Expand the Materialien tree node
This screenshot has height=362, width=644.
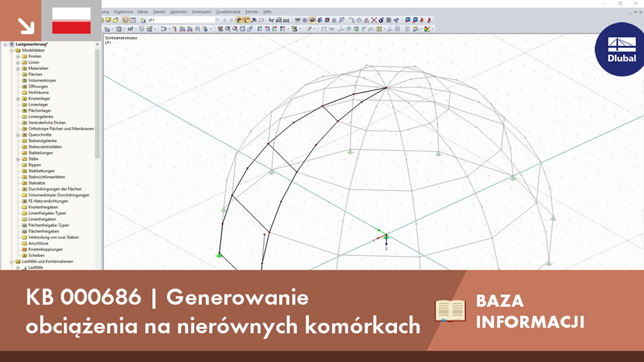18,69
